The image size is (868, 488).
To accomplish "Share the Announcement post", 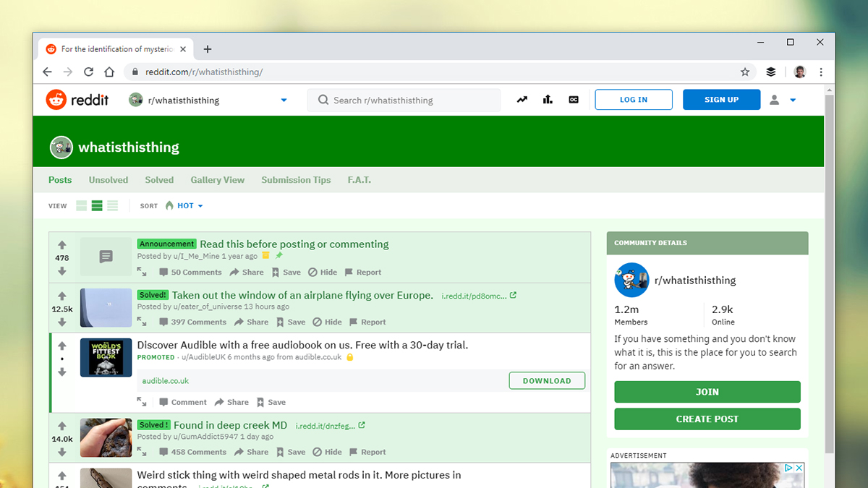I will (247, 273).
